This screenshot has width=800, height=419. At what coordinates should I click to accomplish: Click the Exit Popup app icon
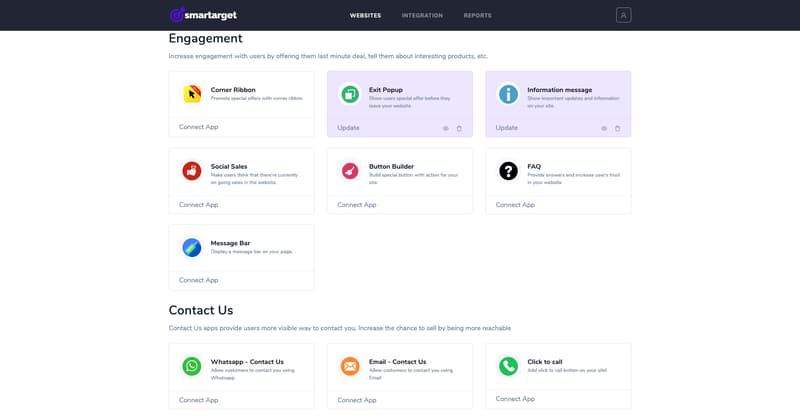[350, 94]
